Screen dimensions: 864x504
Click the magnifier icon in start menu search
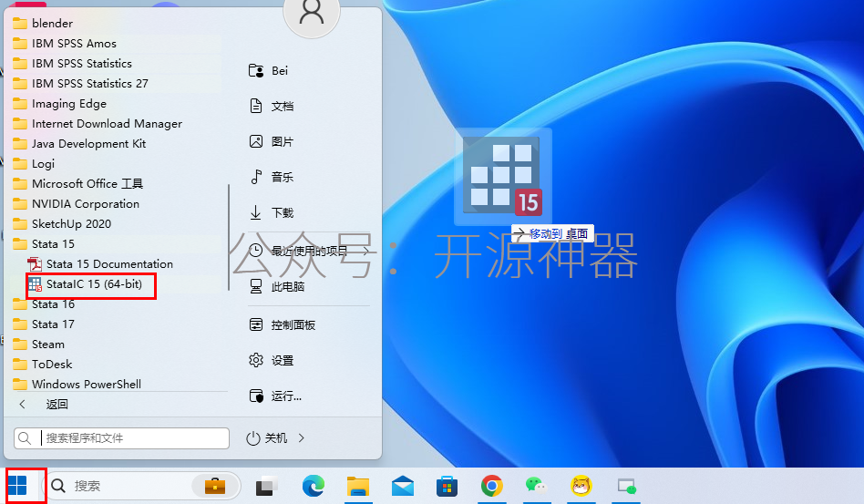(25, 438)
